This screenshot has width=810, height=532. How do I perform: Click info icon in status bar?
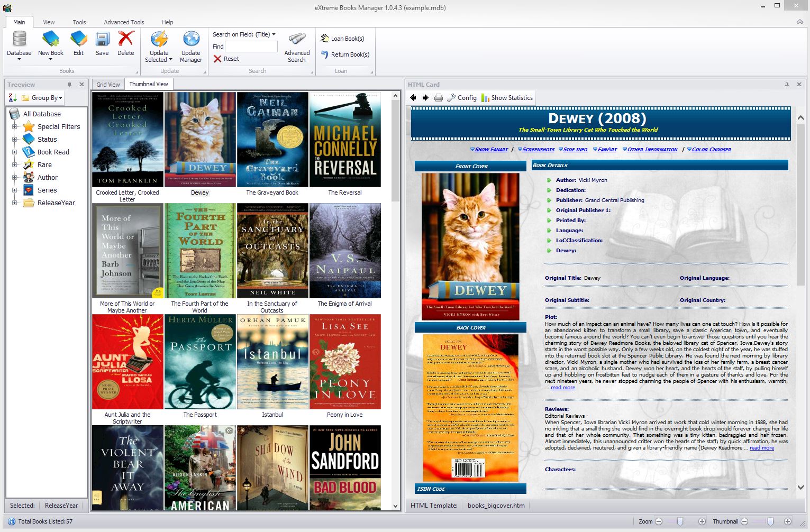pos(11,521)
